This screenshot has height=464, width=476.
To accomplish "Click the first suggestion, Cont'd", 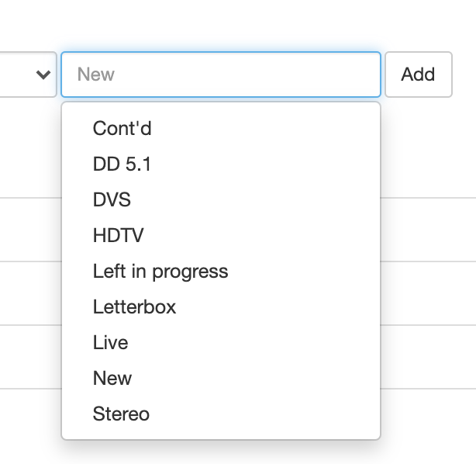I will [122, 128].
